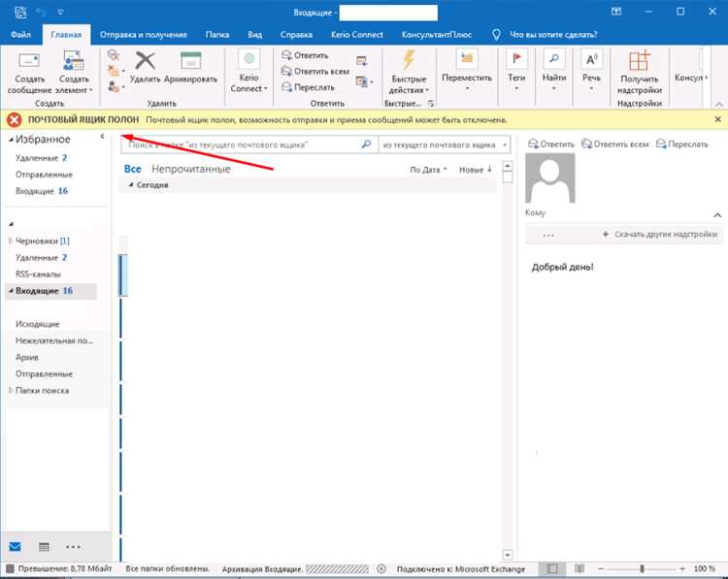Viewport: 728px width, 579px height.
Task: Collapse the Сегодня group header
Action: coord(131,184)
